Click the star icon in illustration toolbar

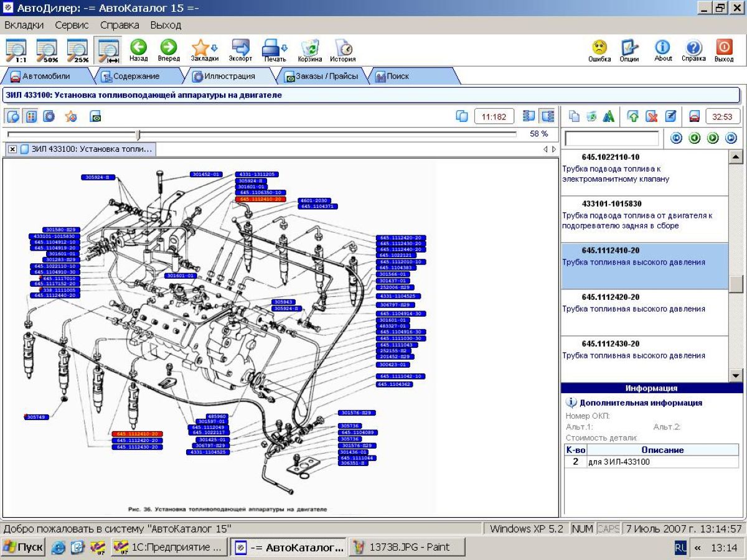coord(71,116)
